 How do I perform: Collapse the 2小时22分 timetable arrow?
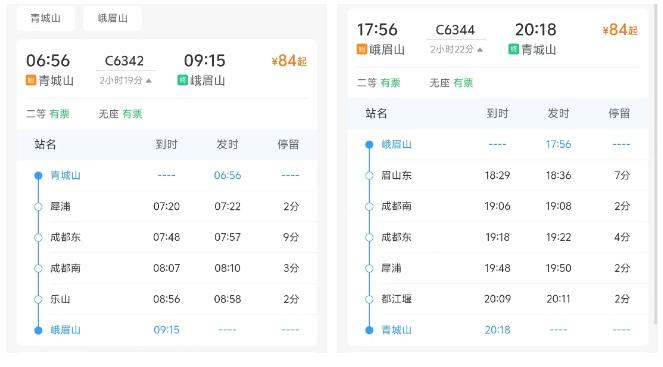tap(479, 50)
